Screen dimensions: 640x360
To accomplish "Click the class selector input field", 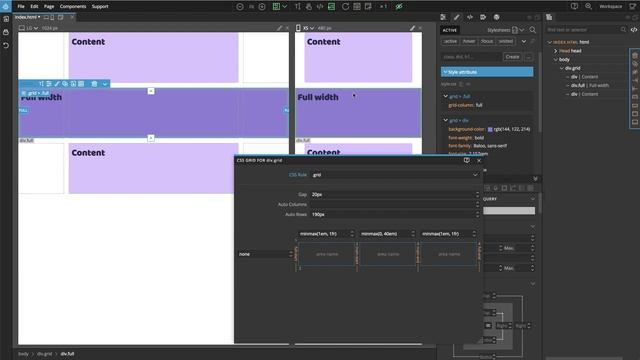I will click(471, 57).
